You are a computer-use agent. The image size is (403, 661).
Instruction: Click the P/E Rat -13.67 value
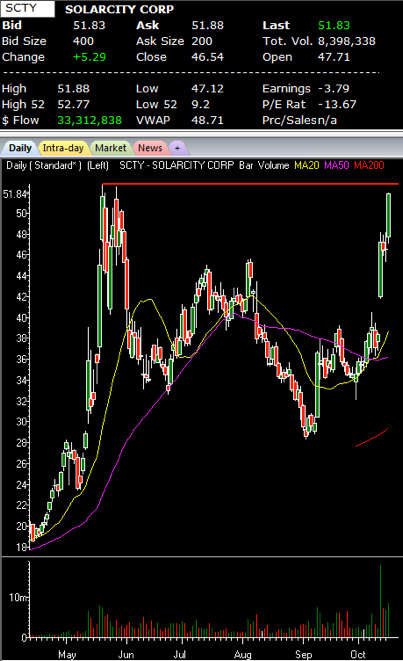point(337,104)
